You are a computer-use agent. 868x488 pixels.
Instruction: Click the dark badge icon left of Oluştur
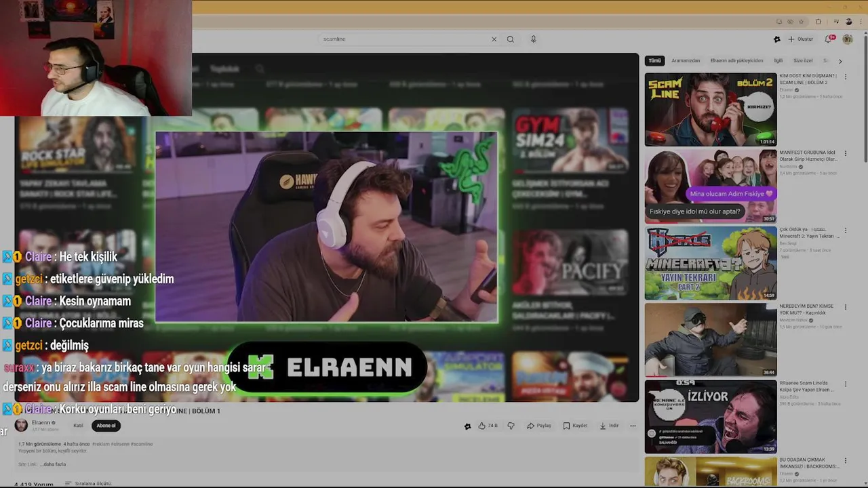point(777,39)
